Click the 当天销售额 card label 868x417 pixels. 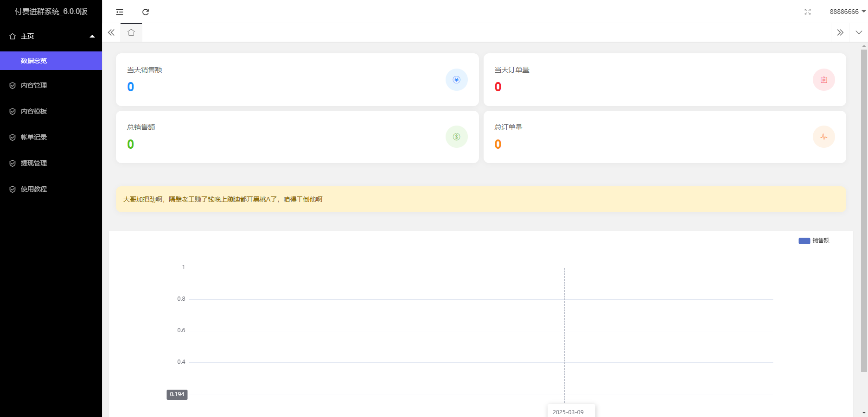[x=145, y=70]
